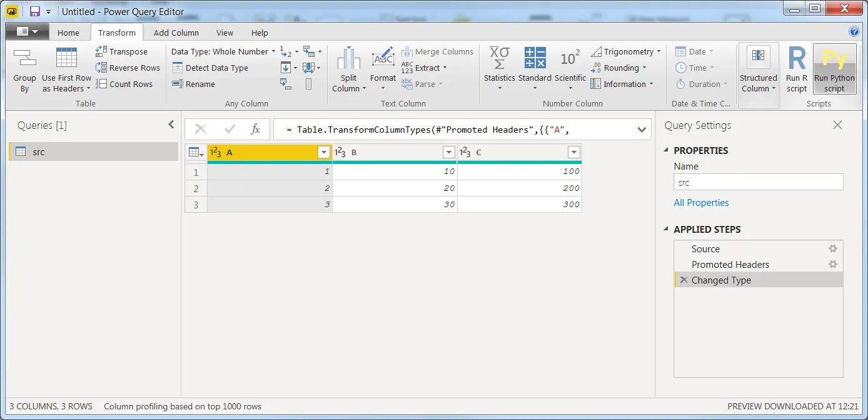Click the Convert to List icon

[309, 84]
